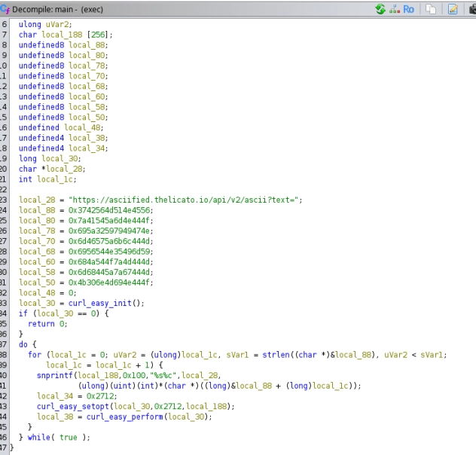Click the green Re-decompile refresh icon
Viewport: 476px width, 455px height.
point(381,9)
